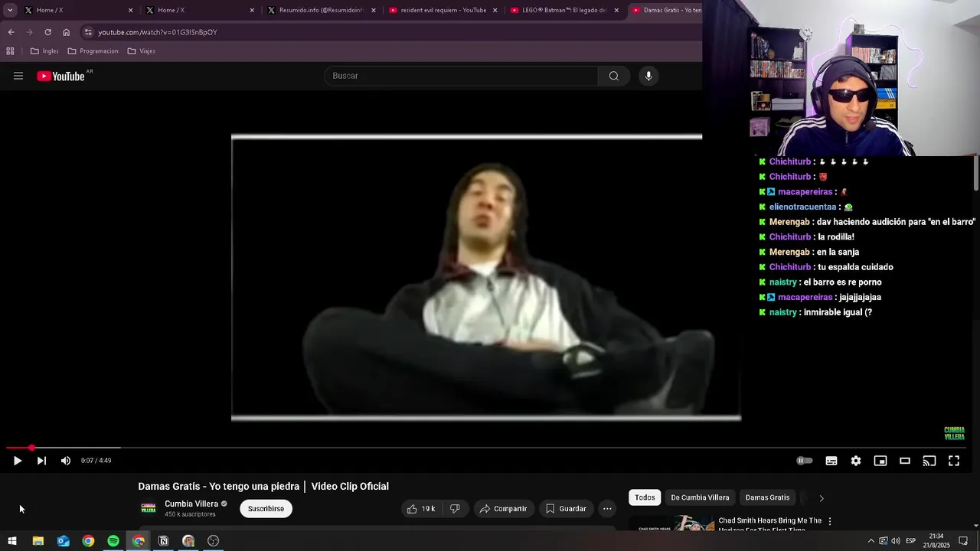The image size is (980, 551).
Task: Open the Chad Smith video thumbnail
Action: pyautogui.click(x=671, y=523)
